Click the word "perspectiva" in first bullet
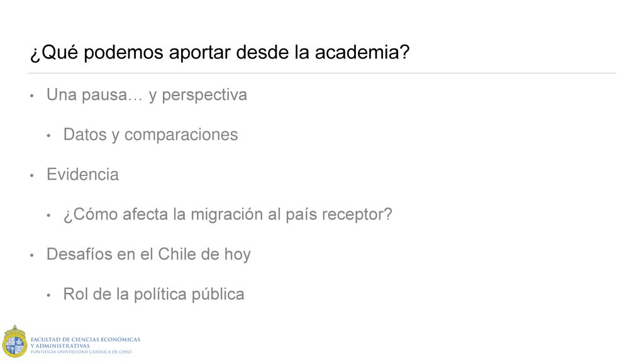This screenshot has width=644, height=362. pos(204,96)
